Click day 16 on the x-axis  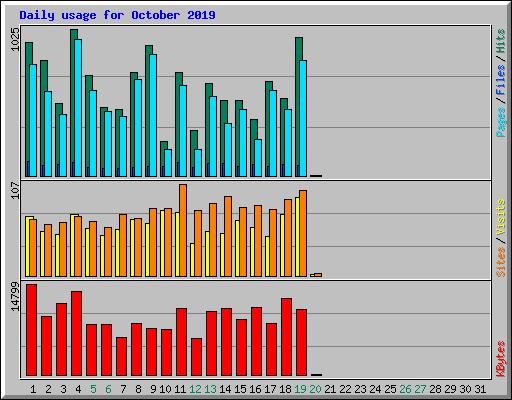[x=255, y=389]
